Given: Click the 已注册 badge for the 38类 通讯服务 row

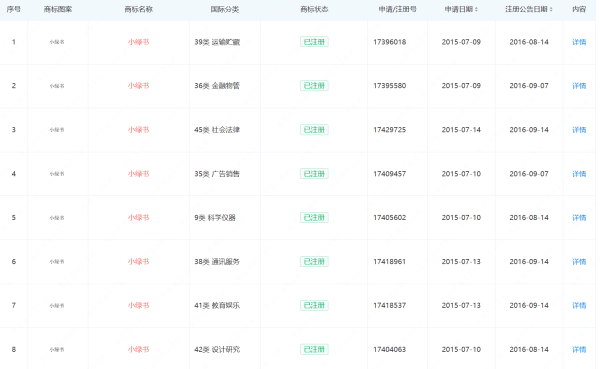Looking at the screenshot, I should 314,261.
